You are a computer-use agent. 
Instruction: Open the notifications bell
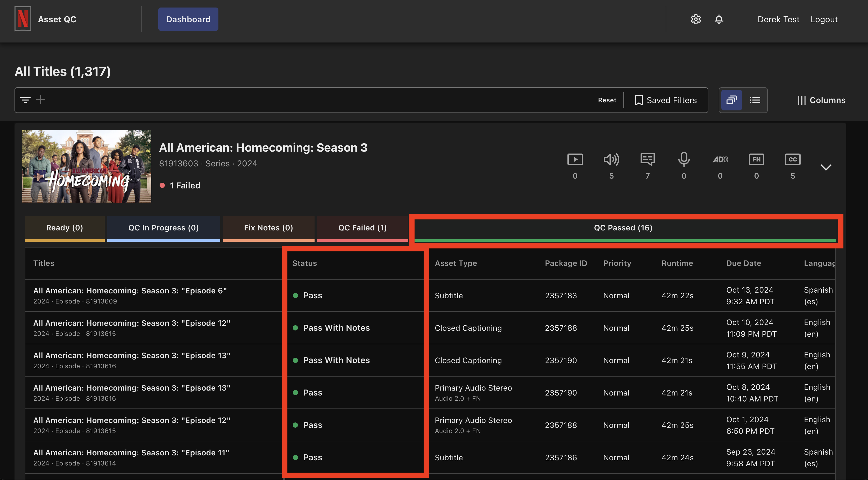tap(719, 19)
